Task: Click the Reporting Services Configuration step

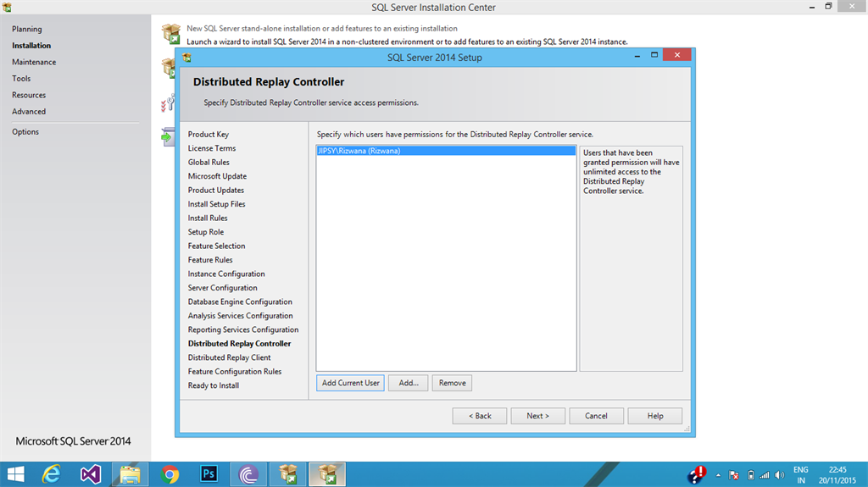Action: (243, 329)
